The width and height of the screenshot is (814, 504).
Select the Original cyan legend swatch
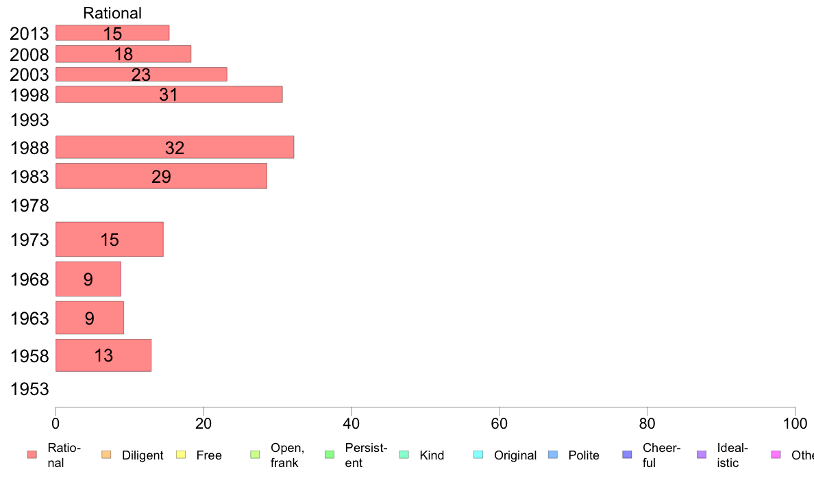(479, 455)
